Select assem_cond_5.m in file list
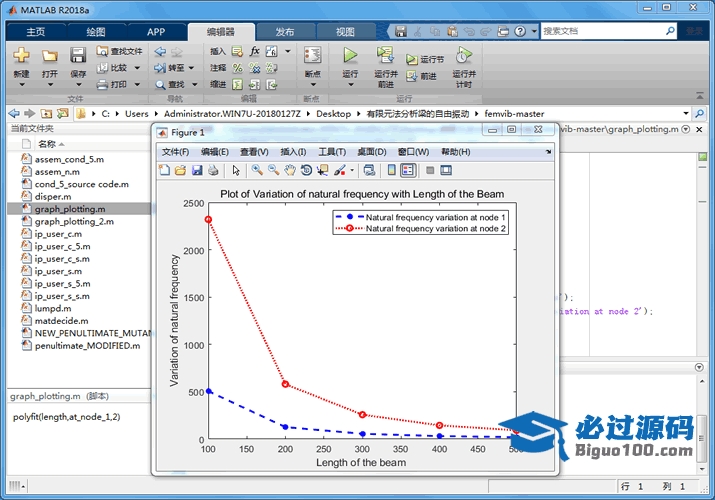The image size is (715, 500). coord(69,159)
